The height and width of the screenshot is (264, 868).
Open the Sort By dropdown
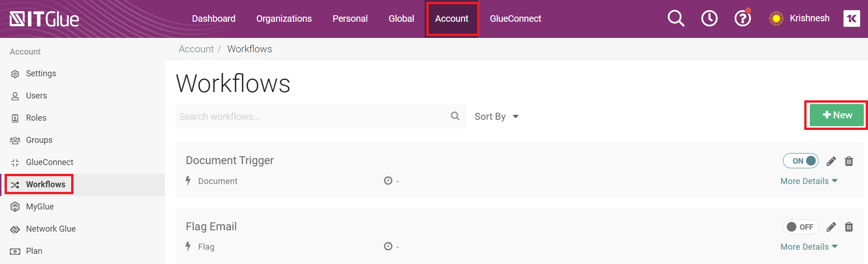[x=497, y=117]
